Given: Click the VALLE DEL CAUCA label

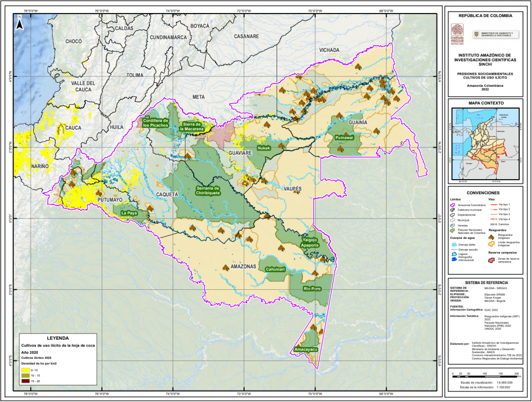Looking at the screenshot, I should (83, 87).
